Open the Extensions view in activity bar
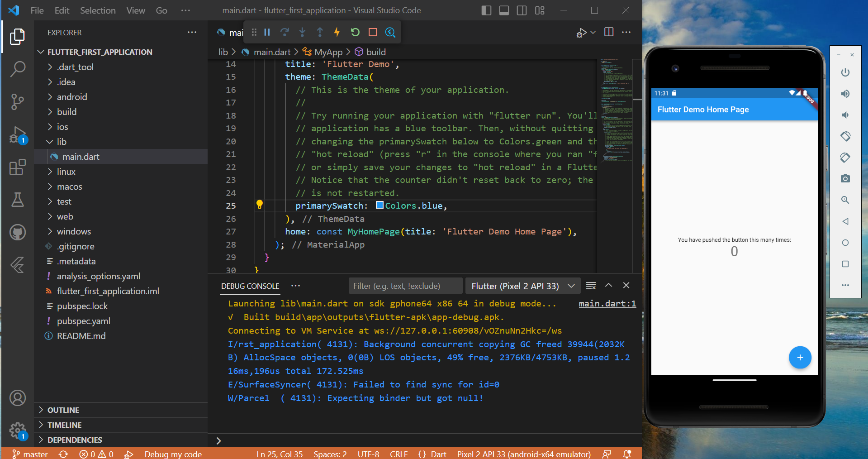 pos(17,167)
